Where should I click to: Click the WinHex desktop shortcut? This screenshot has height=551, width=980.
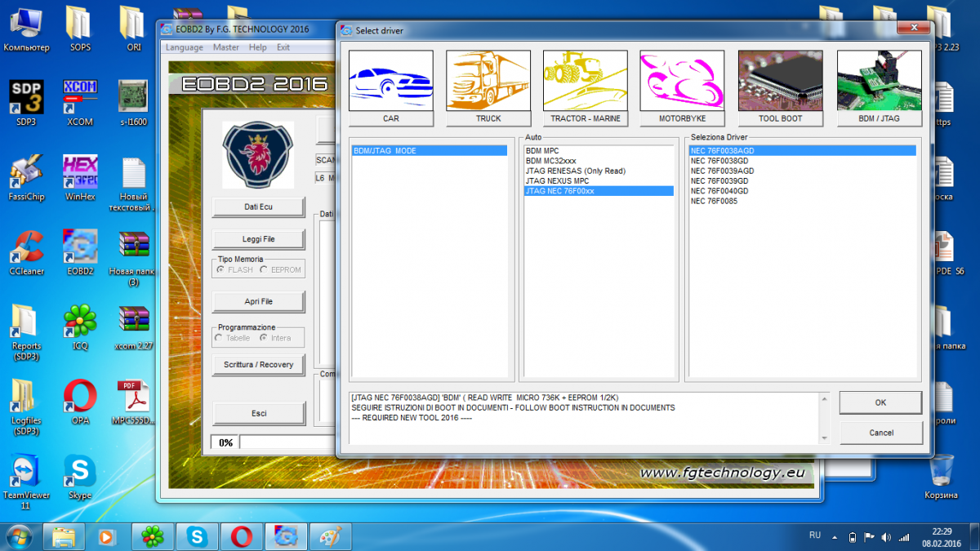click(80, 178)
